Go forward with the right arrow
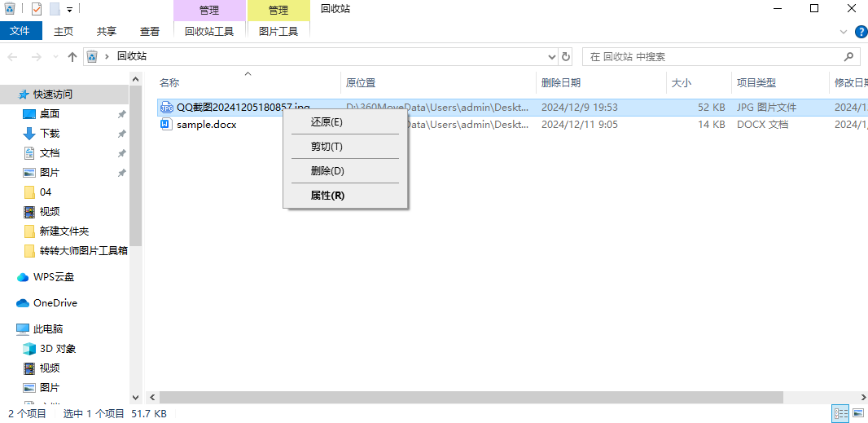The height and width of the screenshot is (423, 868). point(36,56)
